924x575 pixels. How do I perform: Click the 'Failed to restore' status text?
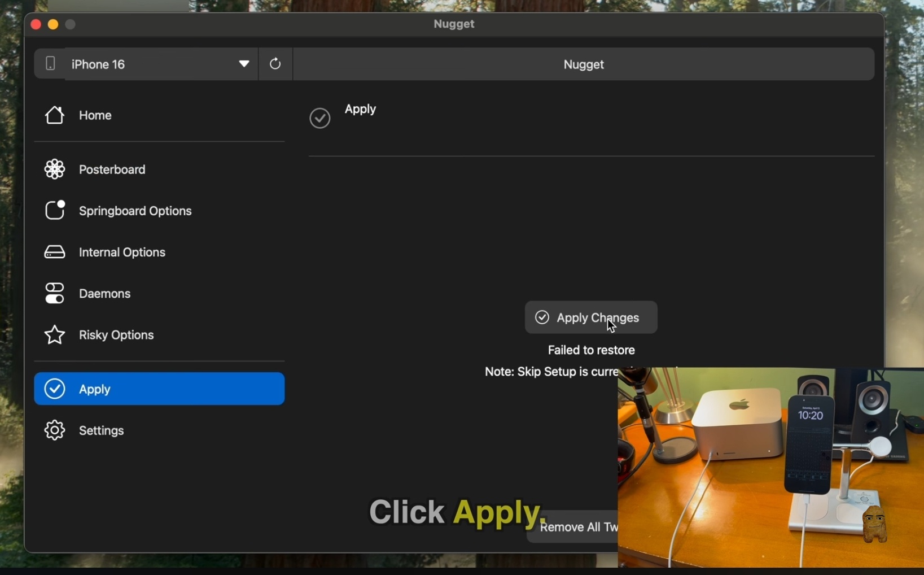591,350
